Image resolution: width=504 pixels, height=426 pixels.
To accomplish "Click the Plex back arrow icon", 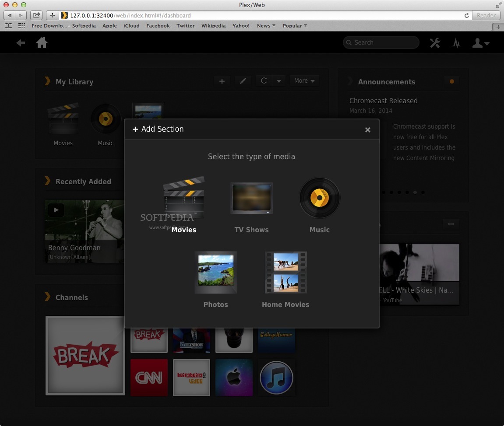I will click(x=21, y=43).
